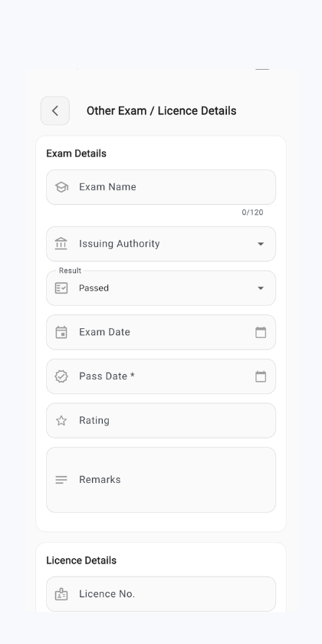Screen dimensions: 322x644
Task: Click the Issuing Authority field label
Action: pos(120,244)
